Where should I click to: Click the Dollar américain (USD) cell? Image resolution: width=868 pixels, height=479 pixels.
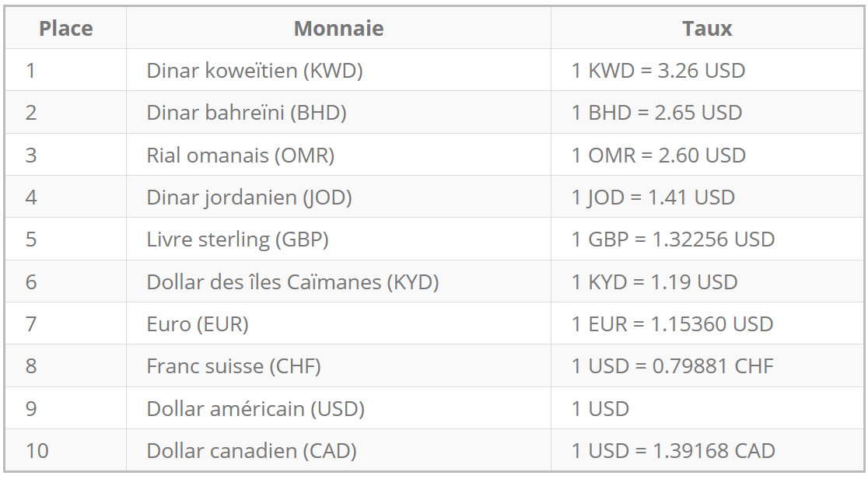click(x=255, y=408)
